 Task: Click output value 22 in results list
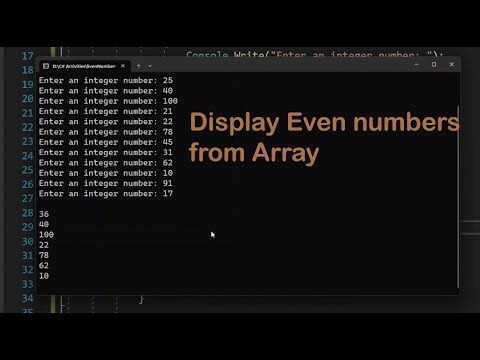44,245
